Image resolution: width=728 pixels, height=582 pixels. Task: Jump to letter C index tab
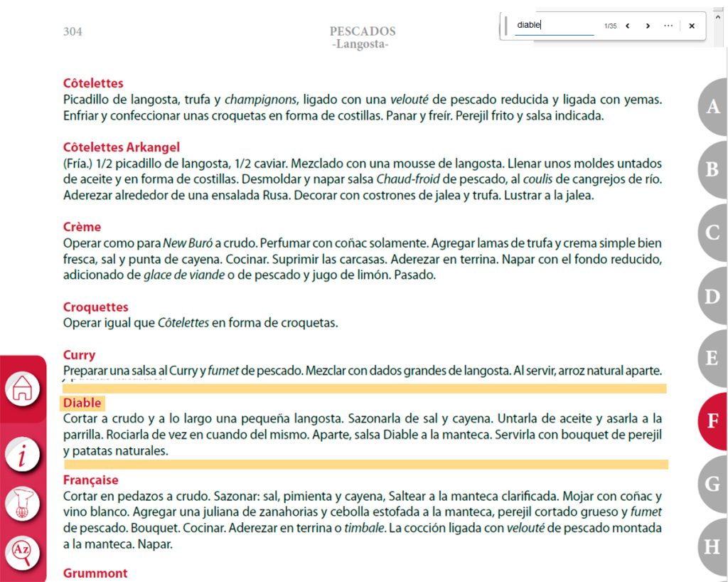point(712,232)
